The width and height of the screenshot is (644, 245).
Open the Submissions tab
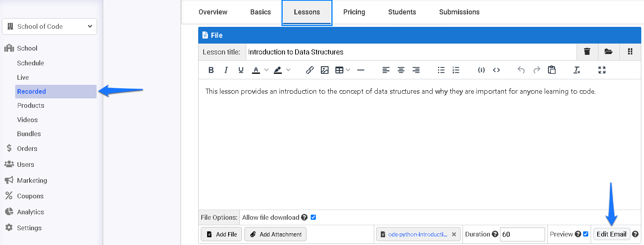click(459, 12)
